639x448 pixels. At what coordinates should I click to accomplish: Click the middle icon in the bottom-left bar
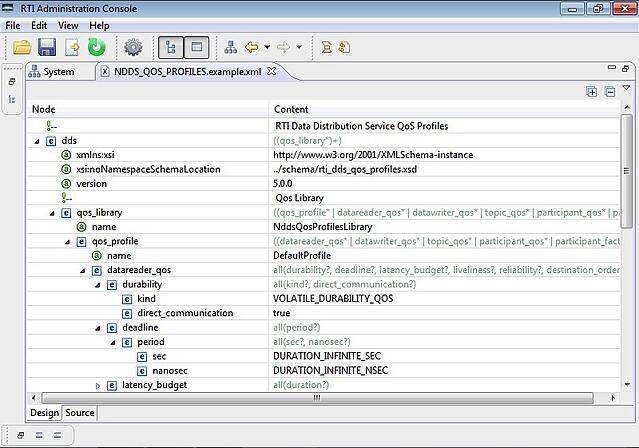pyautogui.click(x=39, y=435)
